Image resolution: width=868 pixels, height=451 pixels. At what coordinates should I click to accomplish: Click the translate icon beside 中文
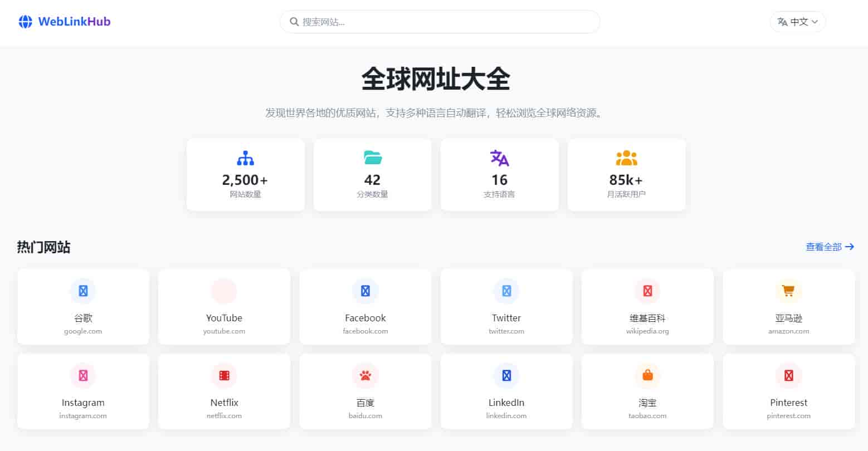click(783, 22)
